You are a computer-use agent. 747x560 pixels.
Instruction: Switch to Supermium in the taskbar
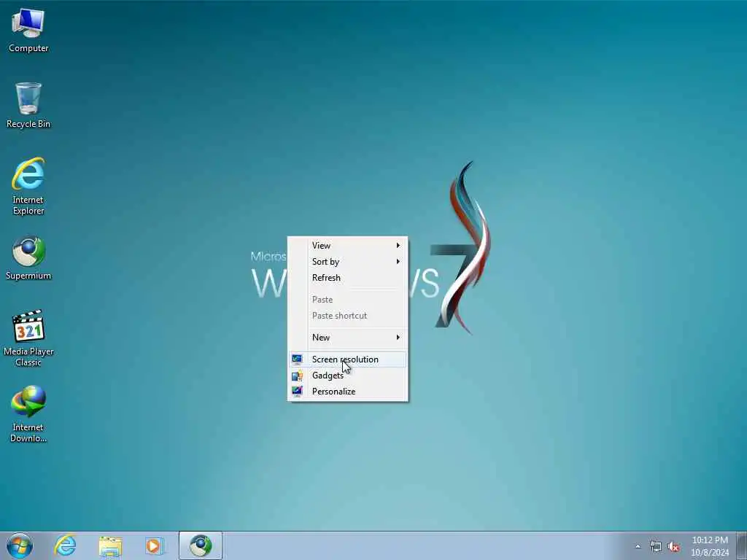tap(201, 545)
